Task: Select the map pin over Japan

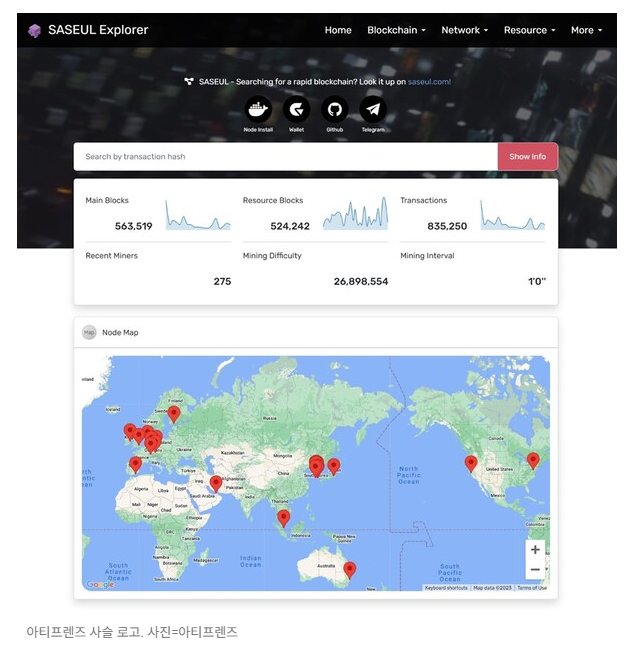Action: pyautogui.click(x=334, y=467)
